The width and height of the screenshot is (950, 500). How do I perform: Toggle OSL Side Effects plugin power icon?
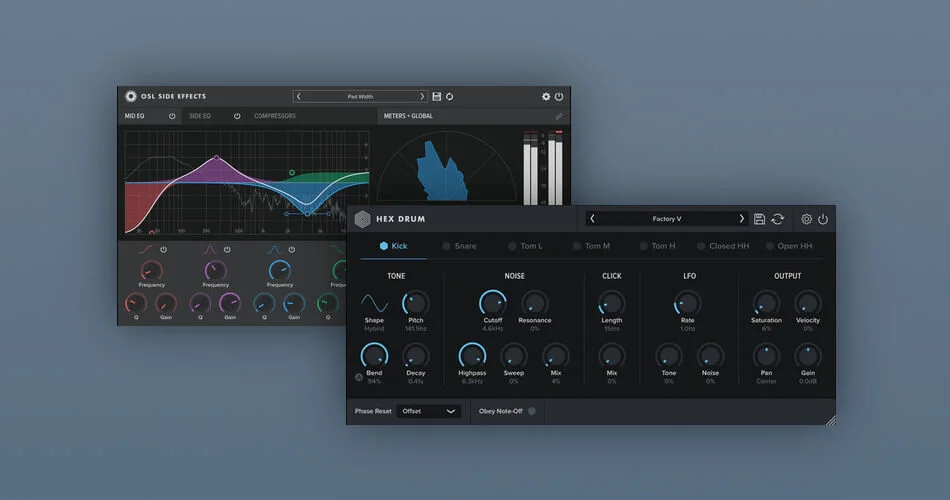point(559,96)
